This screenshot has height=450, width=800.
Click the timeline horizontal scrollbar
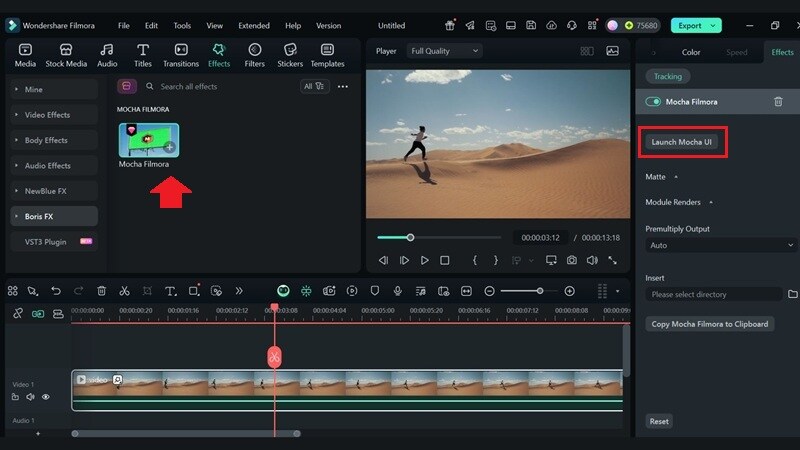click(186, 434)
